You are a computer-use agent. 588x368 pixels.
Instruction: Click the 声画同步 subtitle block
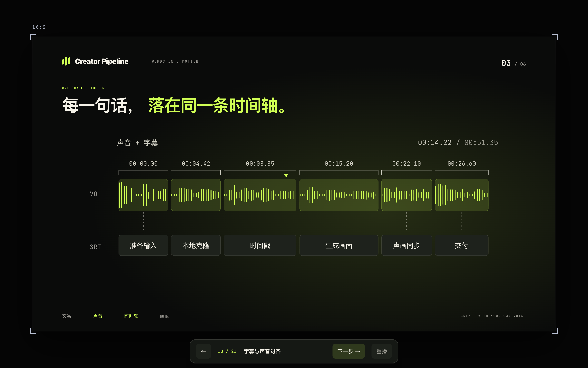tap(406, 245)
